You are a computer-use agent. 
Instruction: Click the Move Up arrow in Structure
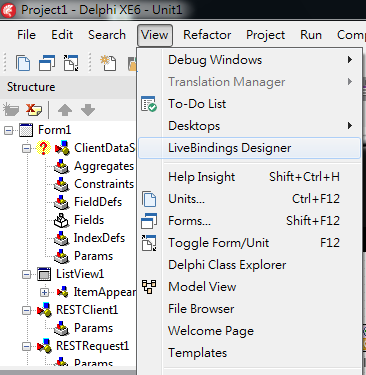[65, 110]
